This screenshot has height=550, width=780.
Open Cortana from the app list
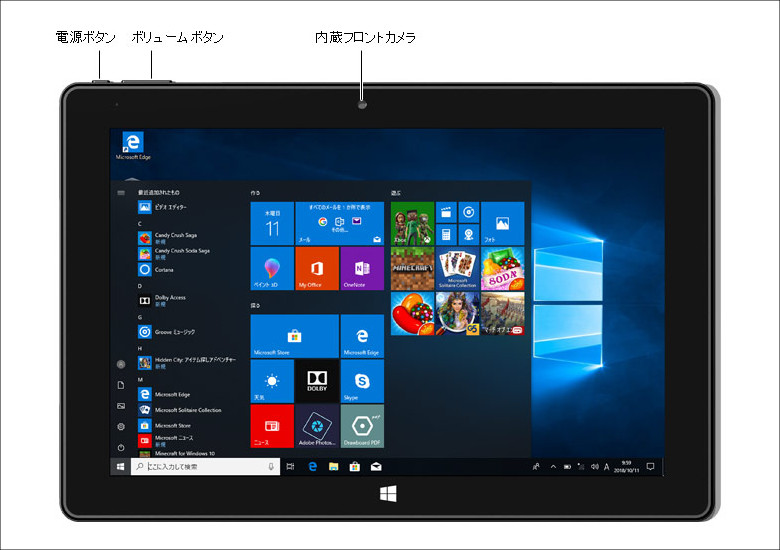click(x=156, y=270)
